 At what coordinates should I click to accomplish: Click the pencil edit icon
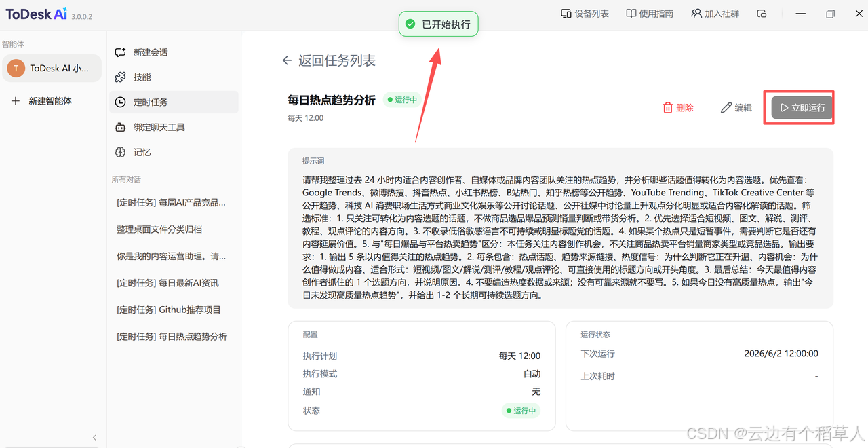point(726,107)
